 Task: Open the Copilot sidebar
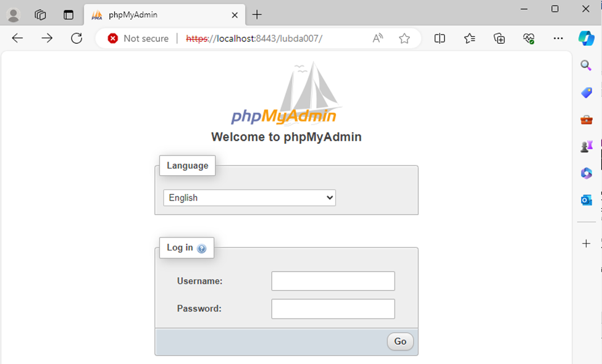point(587,38)
